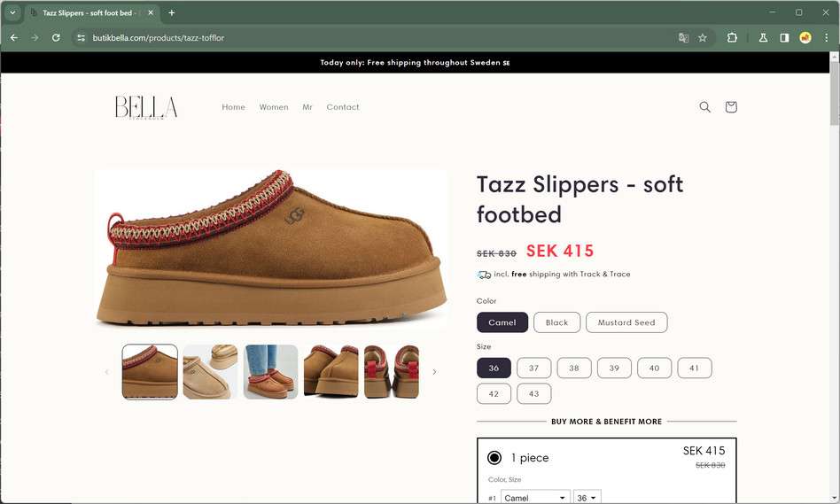Select the Mustard Seed color
Viewport: 840px width, 504px height.
(626, 322)
